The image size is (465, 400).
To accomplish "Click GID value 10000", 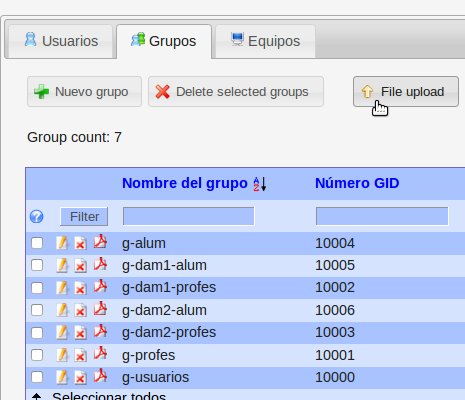I will pos(335,377).
